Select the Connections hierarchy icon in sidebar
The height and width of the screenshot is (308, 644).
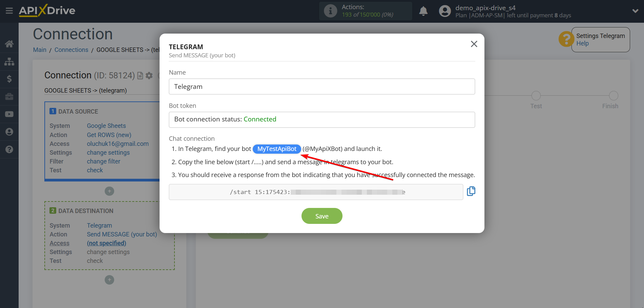(x=9, y=61)
